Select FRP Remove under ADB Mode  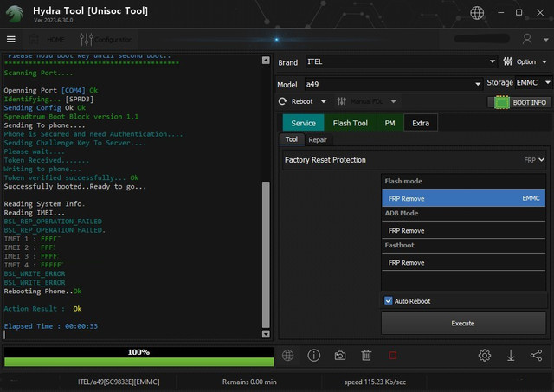[464, 230]
